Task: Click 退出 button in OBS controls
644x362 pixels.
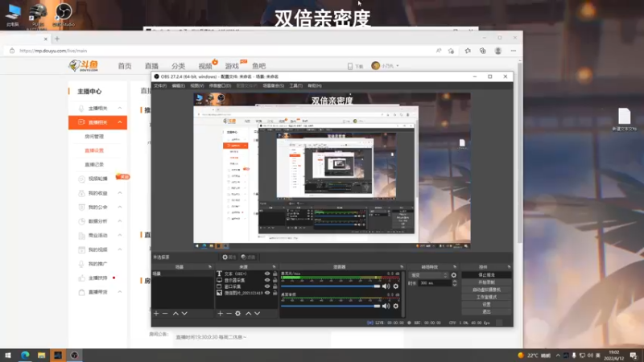Action: point(487,312)
